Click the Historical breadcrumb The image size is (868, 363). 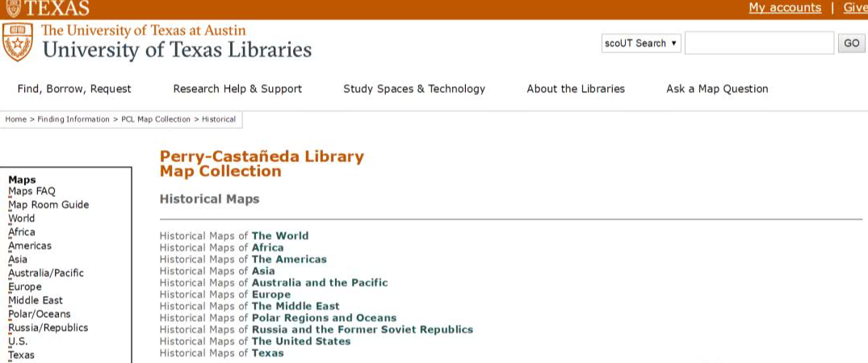(x=219, y=119)
